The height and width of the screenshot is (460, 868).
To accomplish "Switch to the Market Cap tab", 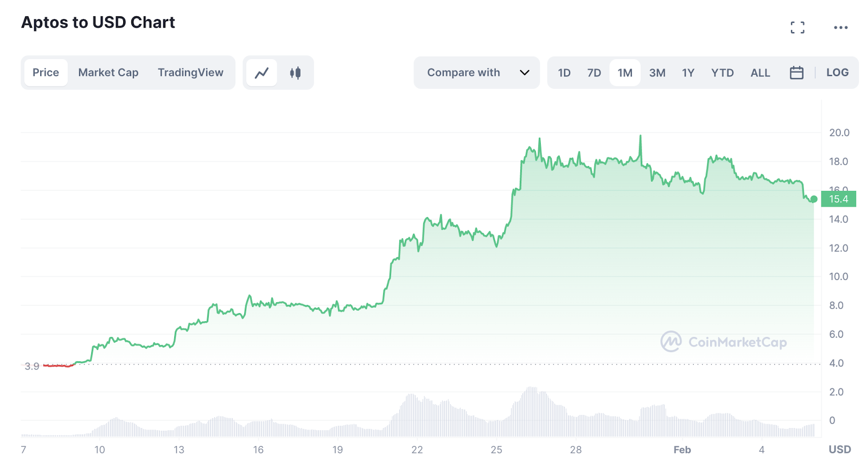I will (108, 73).
